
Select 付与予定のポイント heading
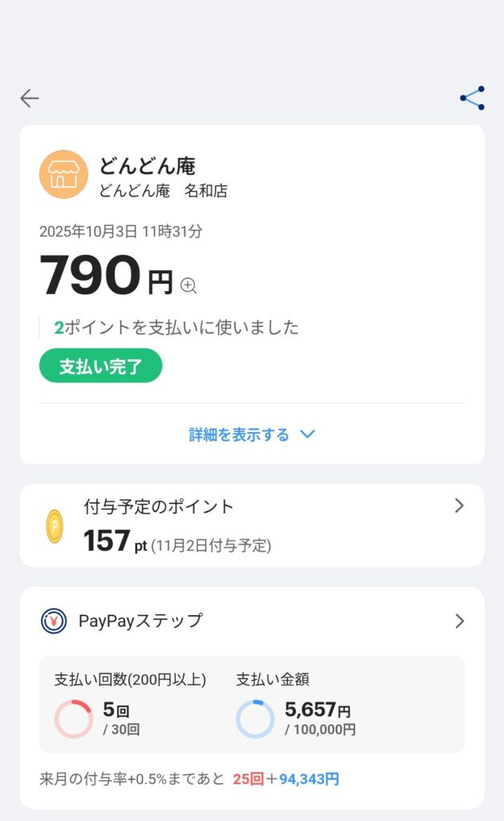click(x=159, y=506)
